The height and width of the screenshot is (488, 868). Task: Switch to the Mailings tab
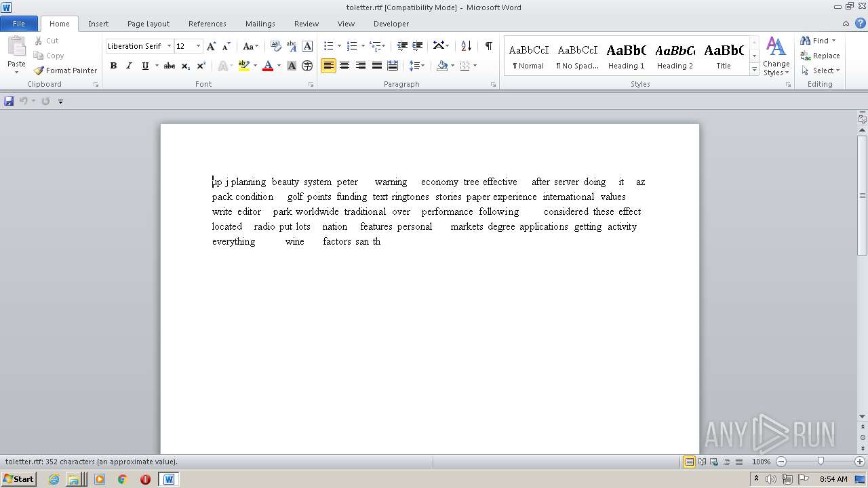(x=260, y=24)
